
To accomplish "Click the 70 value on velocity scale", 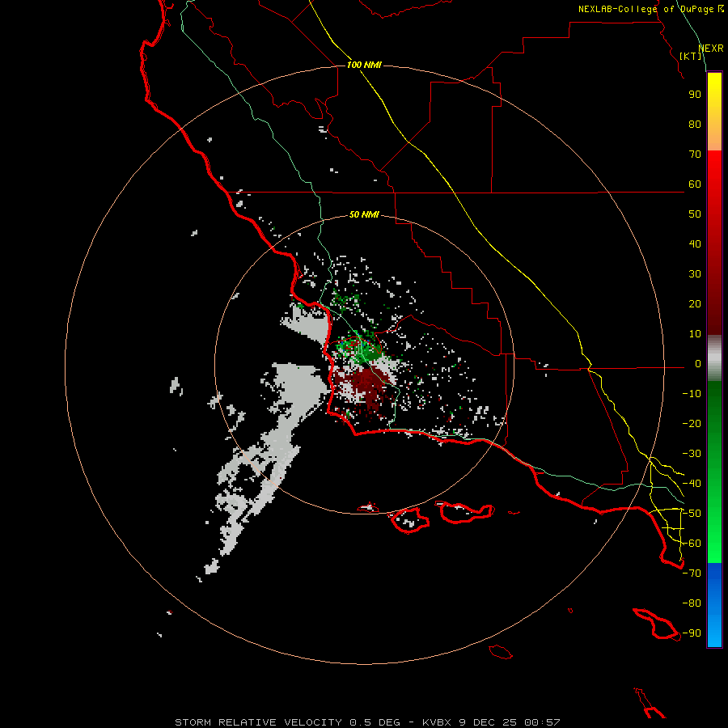I will pos(695,154).
